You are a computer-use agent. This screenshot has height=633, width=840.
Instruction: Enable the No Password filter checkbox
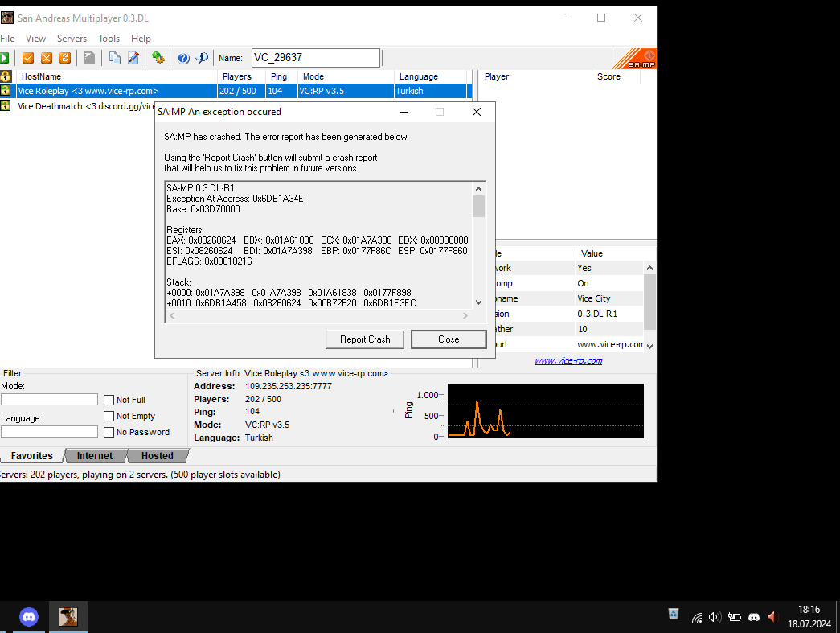(x=109, y=432)
